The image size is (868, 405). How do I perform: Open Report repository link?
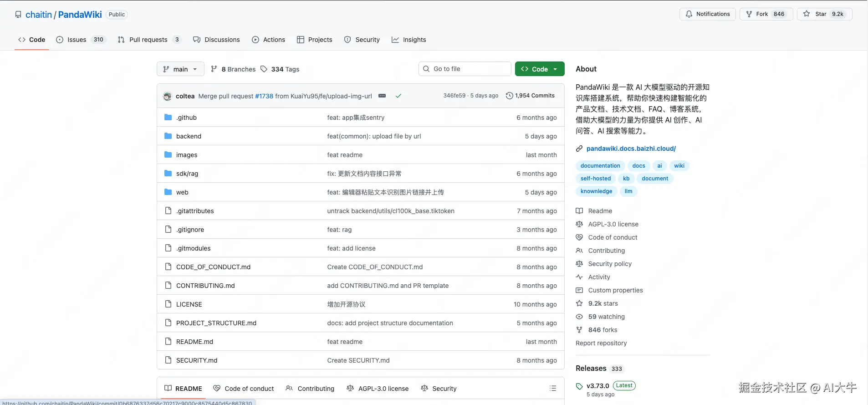pos(601,343)
